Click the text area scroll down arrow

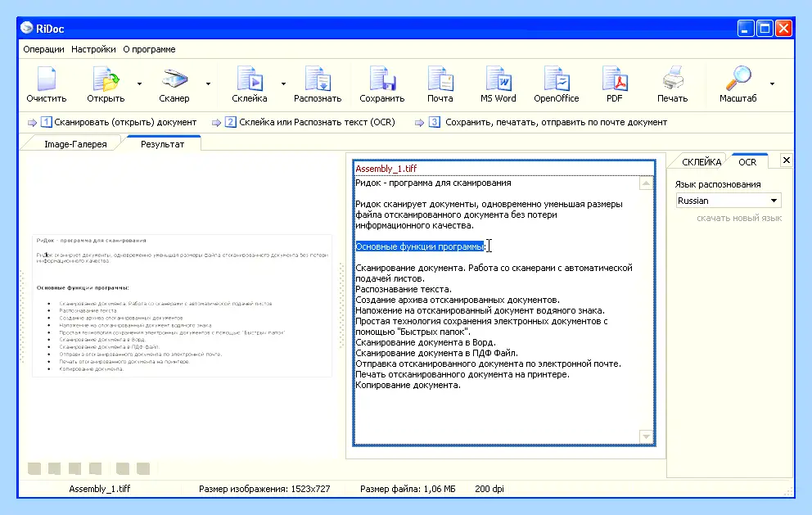coord(646,436)
